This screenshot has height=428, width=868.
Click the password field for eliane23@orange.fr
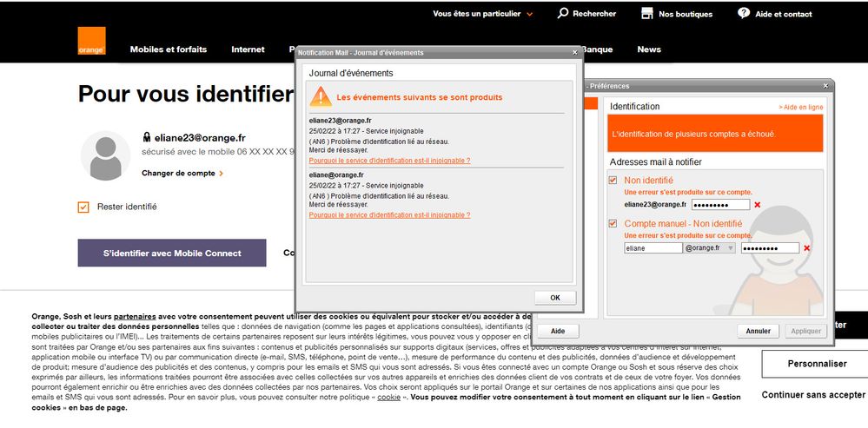point(721,205)
